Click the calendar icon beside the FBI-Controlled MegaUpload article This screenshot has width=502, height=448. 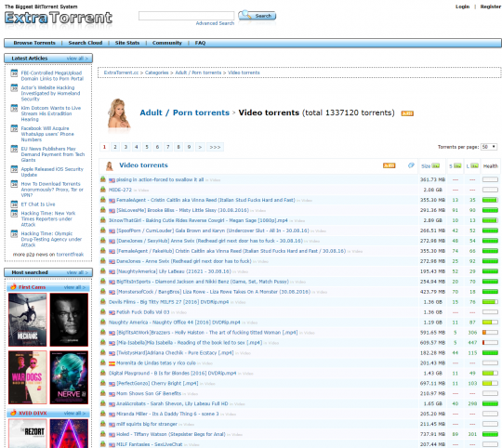pos(14,72)
